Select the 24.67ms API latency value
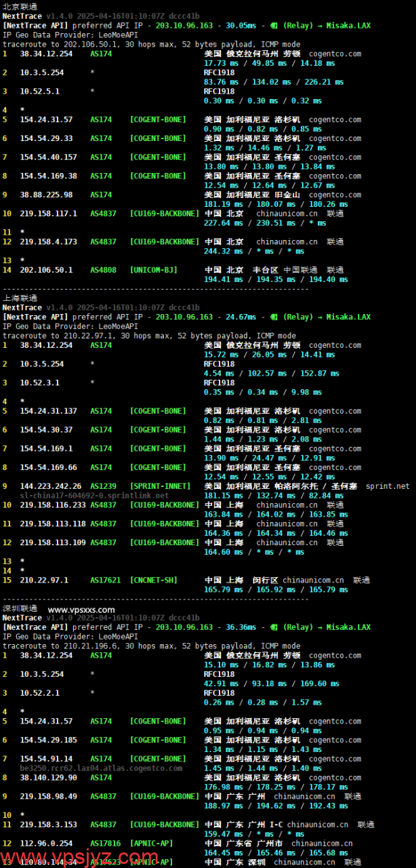Viewport: 416px width, 868px height. (241, 317)
